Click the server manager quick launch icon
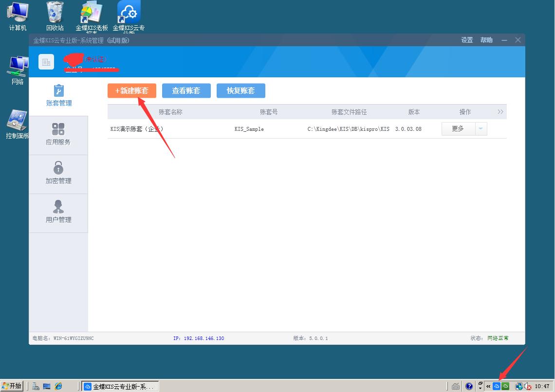Screen dimensions: 555x392 click(36, 386)
